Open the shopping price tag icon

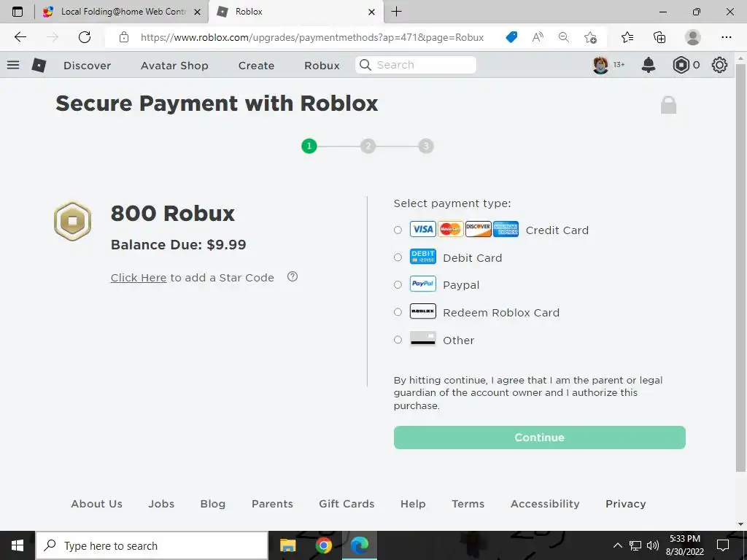click(511, 37)
